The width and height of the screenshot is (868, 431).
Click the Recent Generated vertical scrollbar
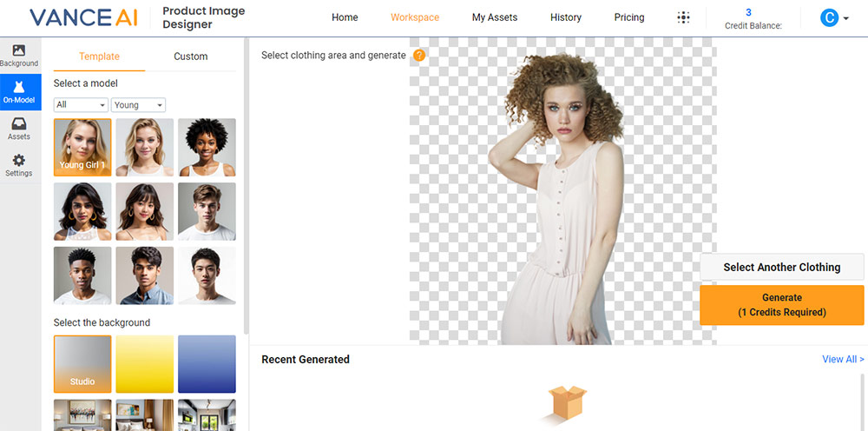pos(862,401)
